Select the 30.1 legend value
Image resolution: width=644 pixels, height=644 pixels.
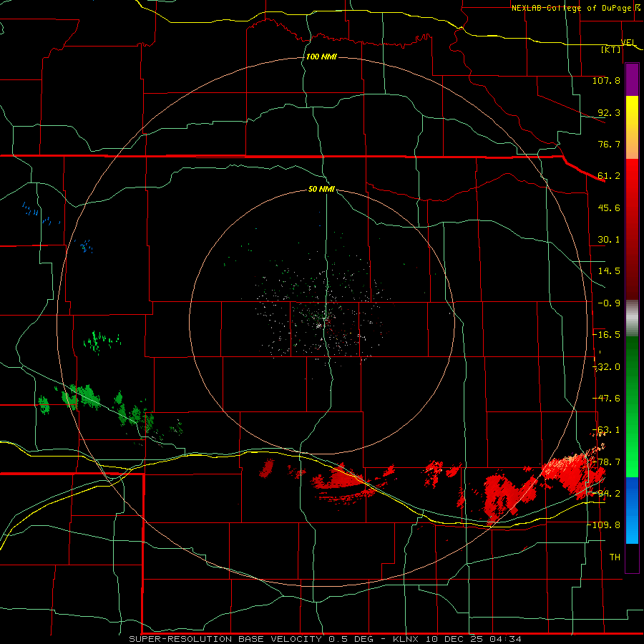coord(609,240)
